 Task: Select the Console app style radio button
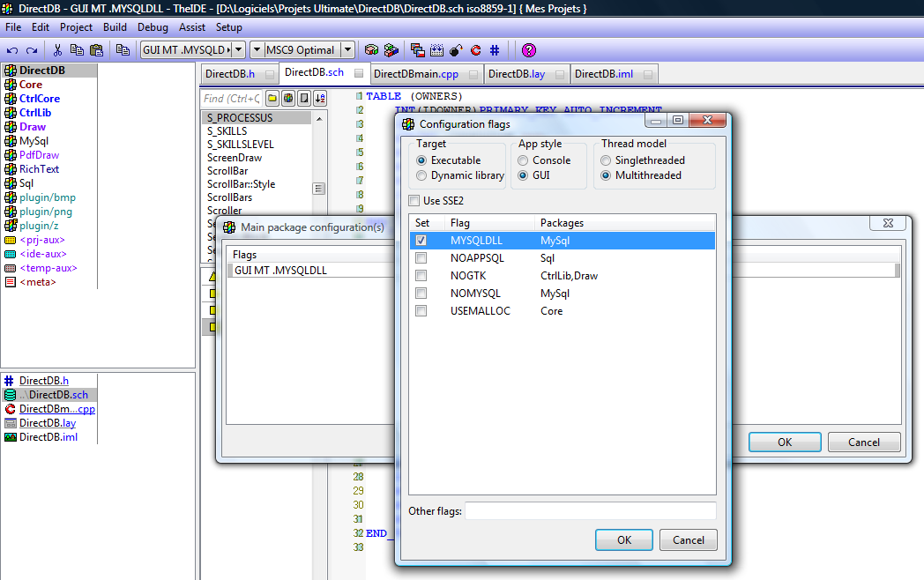pos(524,160)
